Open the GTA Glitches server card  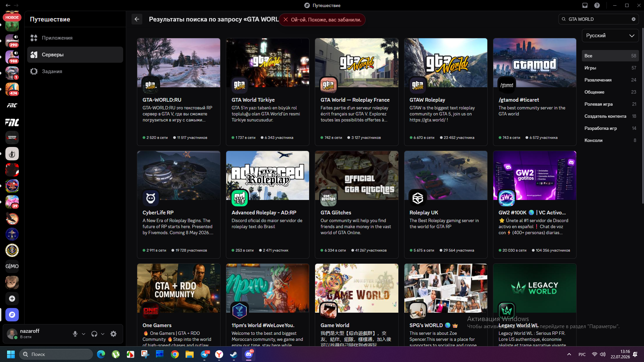[x=357, y=205]
